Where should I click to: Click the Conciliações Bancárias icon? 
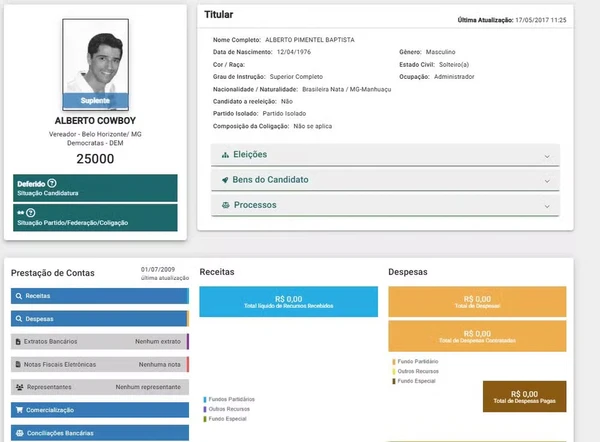(19, 433)
